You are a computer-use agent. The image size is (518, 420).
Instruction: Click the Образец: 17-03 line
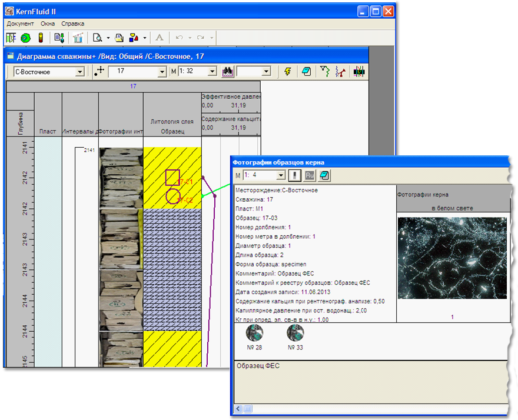(x=257, y=218)
